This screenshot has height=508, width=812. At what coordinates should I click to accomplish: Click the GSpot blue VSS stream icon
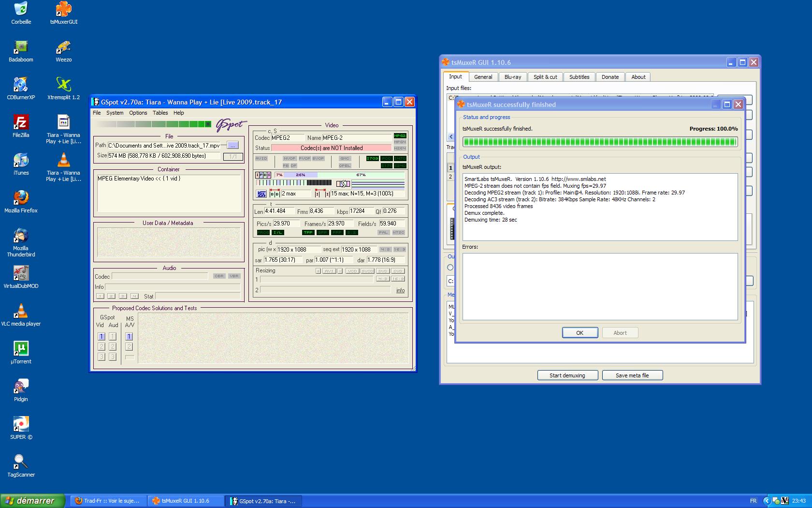261,194
